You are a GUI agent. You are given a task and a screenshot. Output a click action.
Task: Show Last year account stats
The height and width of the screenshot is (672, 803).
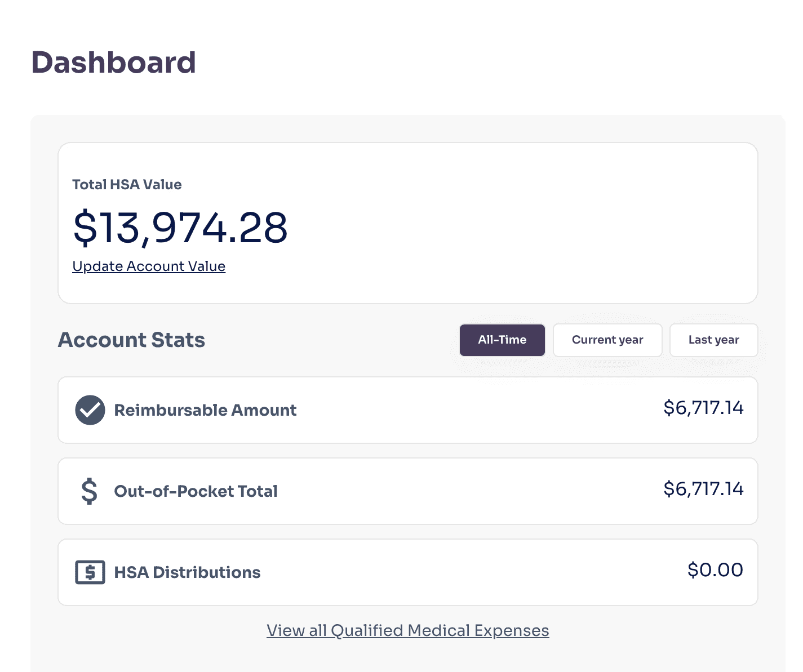pos(713,340)
